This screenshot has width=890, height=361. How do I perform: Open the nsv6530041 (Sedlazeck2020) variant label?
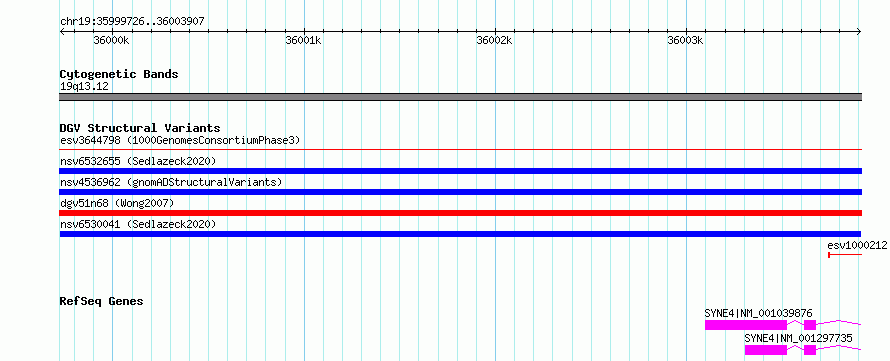pyautogui.click(x=138, y=224)
